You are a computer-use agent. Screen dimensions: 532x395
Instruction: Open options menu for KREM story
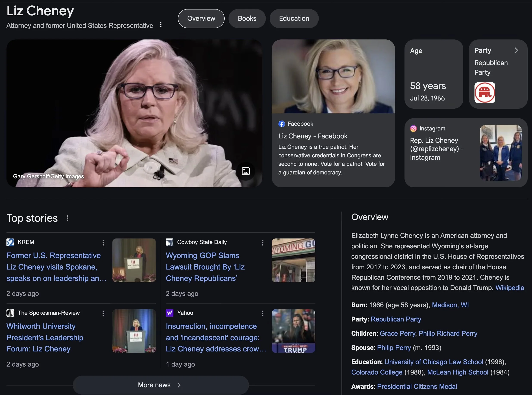(103, 243)
